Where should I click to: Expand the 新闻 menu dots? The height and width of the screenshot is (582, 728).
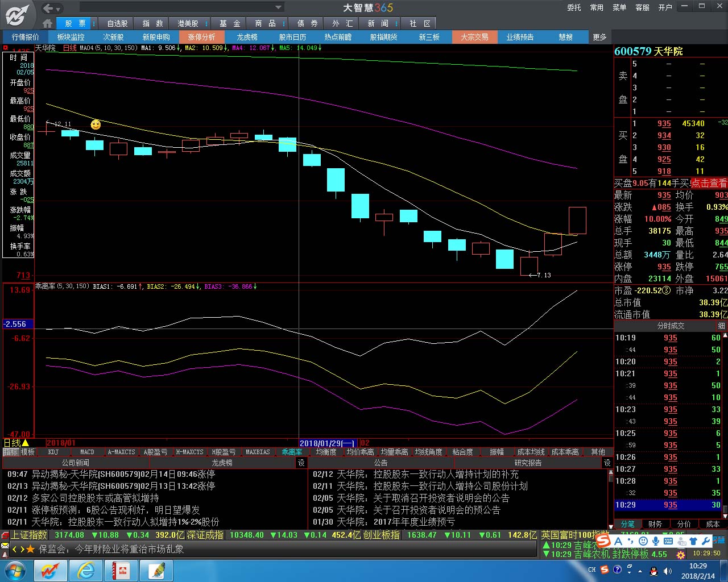point(395,23)
